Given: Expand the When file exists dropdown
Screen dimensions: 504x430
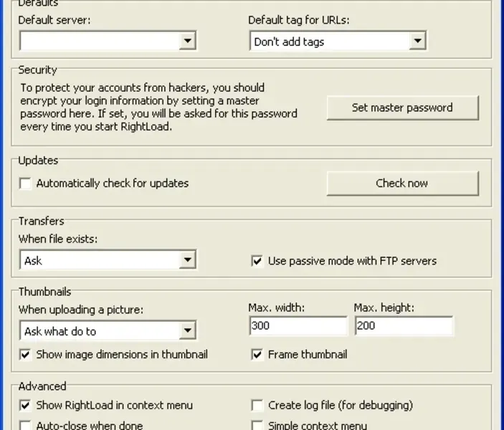Looking at the screenshot, I should click(108, 260).
